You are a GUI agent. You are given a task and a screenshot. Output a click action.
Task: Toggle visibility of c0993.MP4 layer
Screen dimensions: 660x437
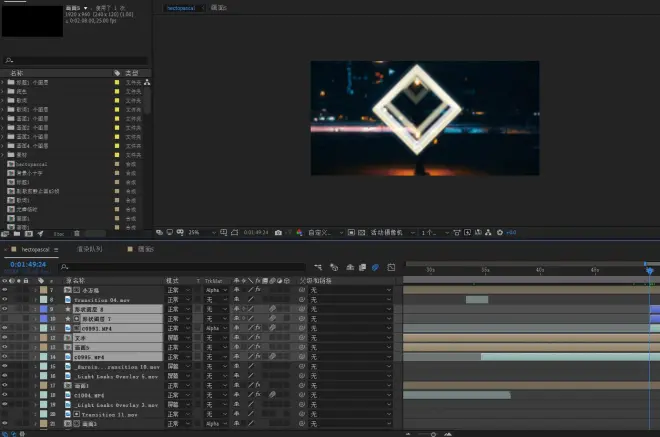pos(4,328)
